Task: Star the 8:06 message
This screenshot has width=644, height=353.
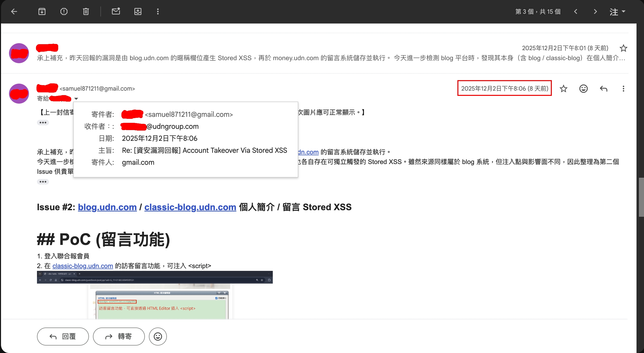Action: (x=563, y=88)
